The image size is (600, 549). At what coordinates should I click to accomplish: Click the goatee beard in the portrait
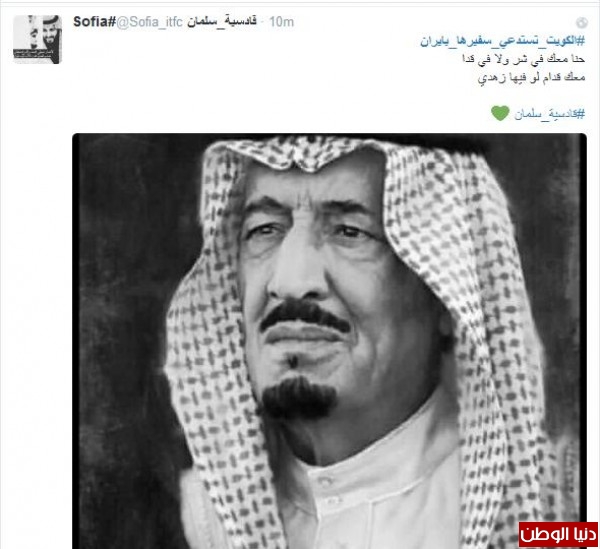coord(298,398)
